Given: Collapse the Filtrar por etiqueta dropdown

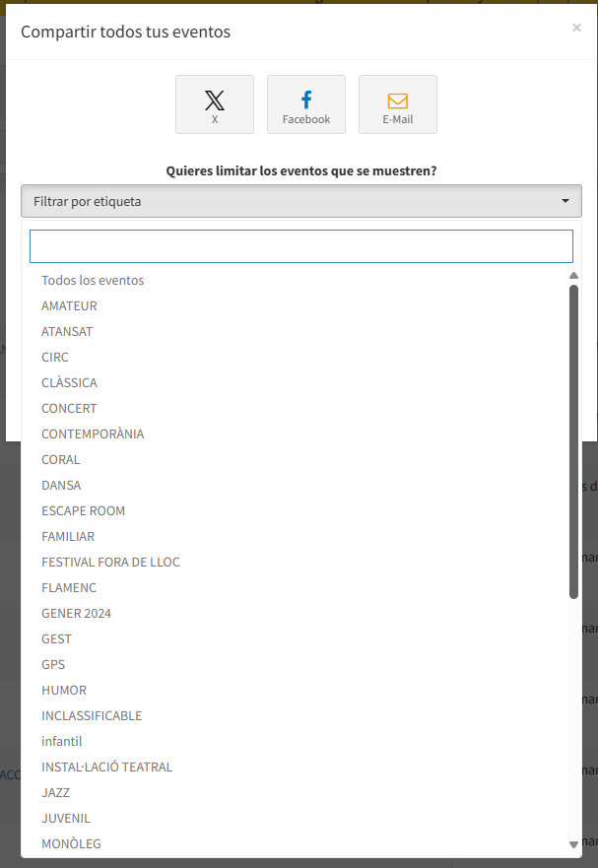Looking at the screenshot, I should click(300, 201).
